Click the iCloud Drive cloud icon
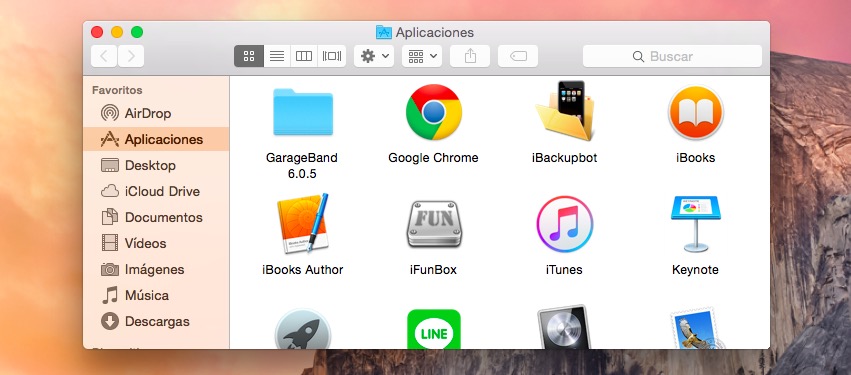The width and height of the screenshot is (851, 375). click(x=110, y=191)
